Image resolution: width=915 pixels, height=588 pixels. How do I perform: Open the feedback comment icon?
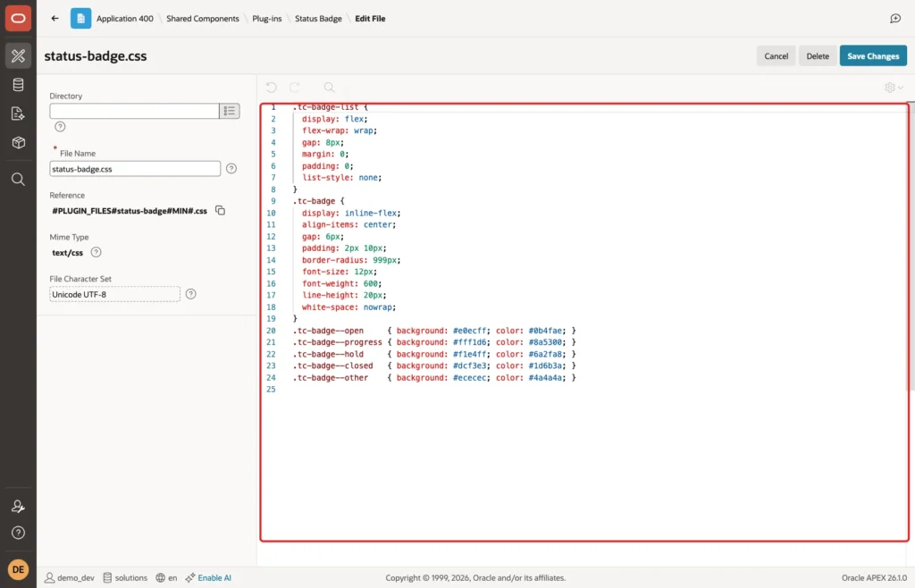(895, 19)
